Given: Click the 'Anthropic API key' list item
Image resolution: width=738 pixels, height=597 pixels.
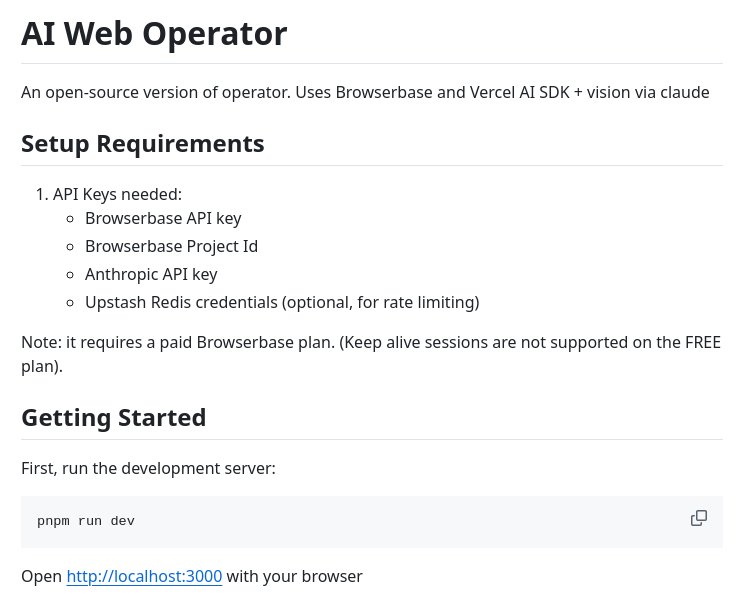Looking at the screenshot, I should pos(151,274).
